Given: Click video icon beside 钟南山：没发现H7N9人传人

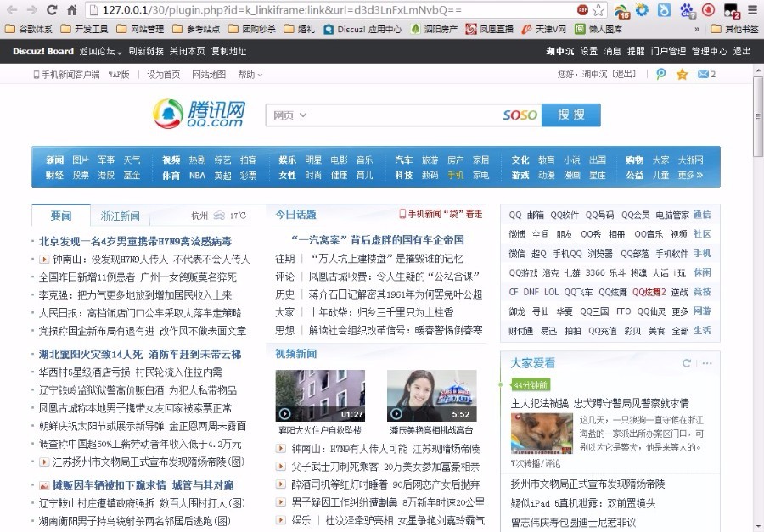Looking at the screenshot, I should tap(44, 259).
